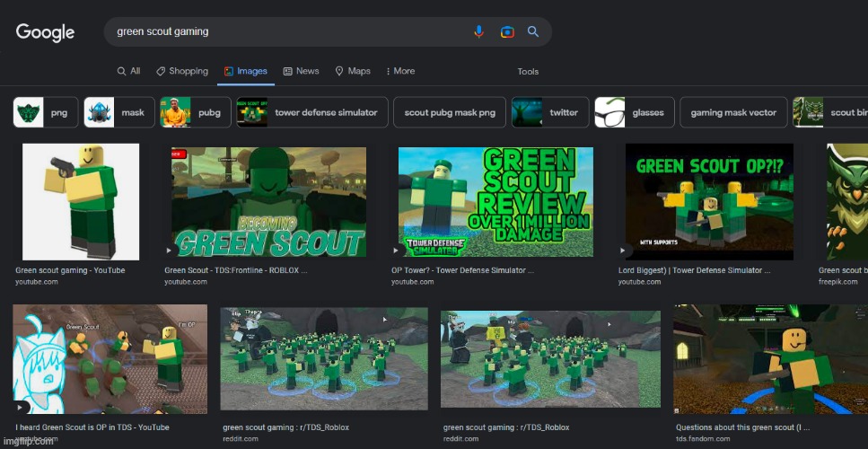Viewport: 868px width, 449px height.
Task: Click I heard Green Scout is OP title
Action: click(92, 427)
